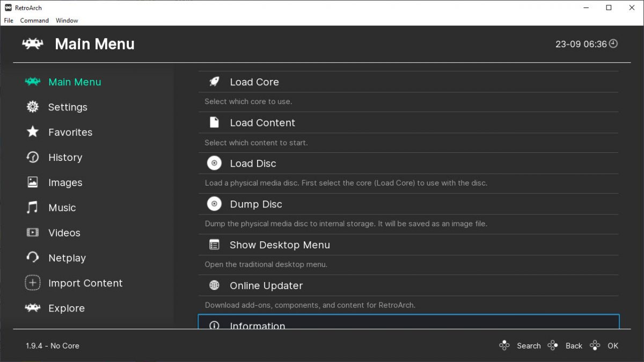This screenshot has width=644, height=362.
Task: Select the highlighted Information entry
Action: [258, 324]
